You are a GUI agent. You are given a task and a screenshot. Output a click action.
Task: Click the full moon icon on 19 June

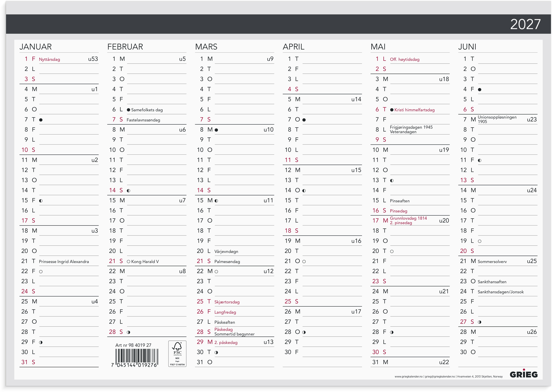(480, 241)
